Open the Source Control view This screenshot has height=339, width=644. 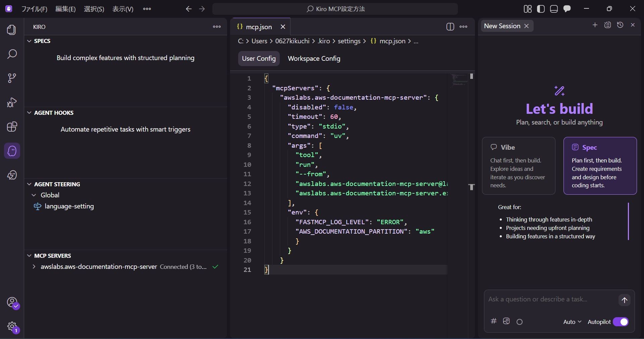tap(12, 78)
